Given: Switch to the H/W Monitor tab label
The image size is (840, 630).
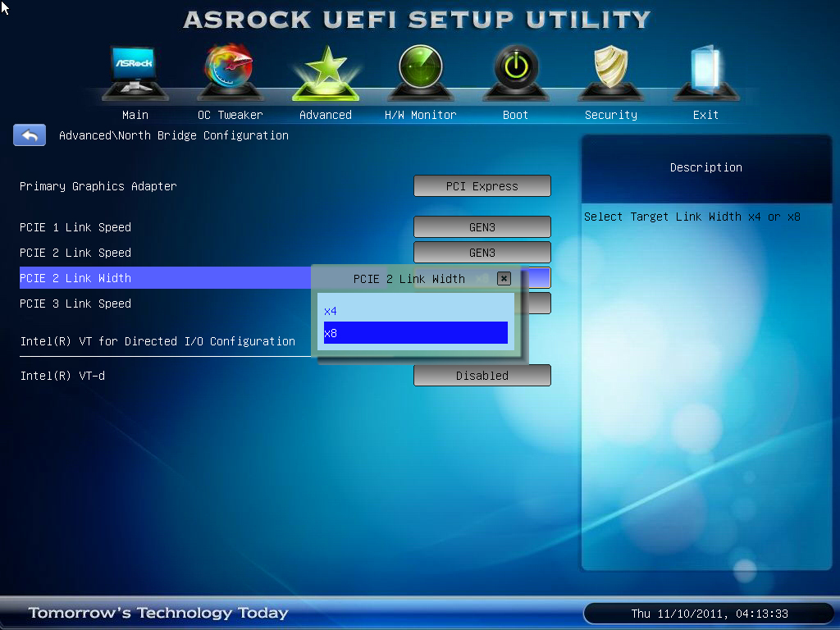Looking at the screenshot, I should pos(421,115).
